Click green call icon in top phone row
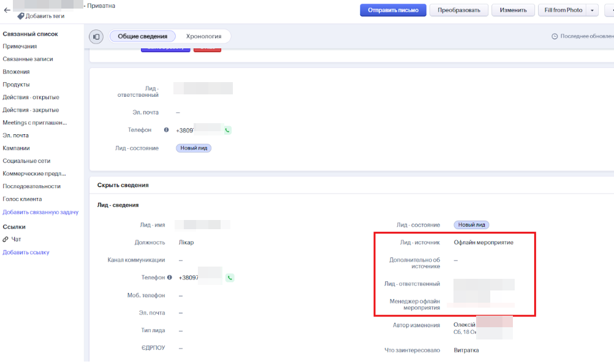 coord(227,130)
